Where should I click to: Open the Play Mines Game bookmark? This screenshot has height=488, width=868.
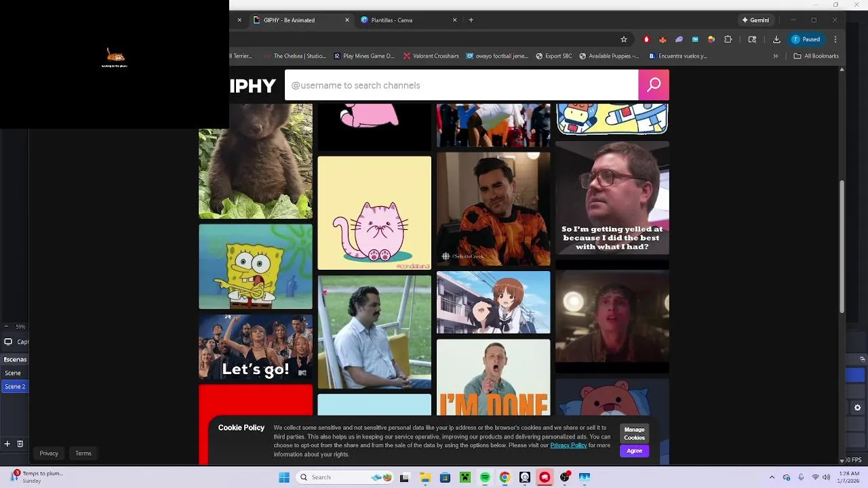[x=363, y=56]
